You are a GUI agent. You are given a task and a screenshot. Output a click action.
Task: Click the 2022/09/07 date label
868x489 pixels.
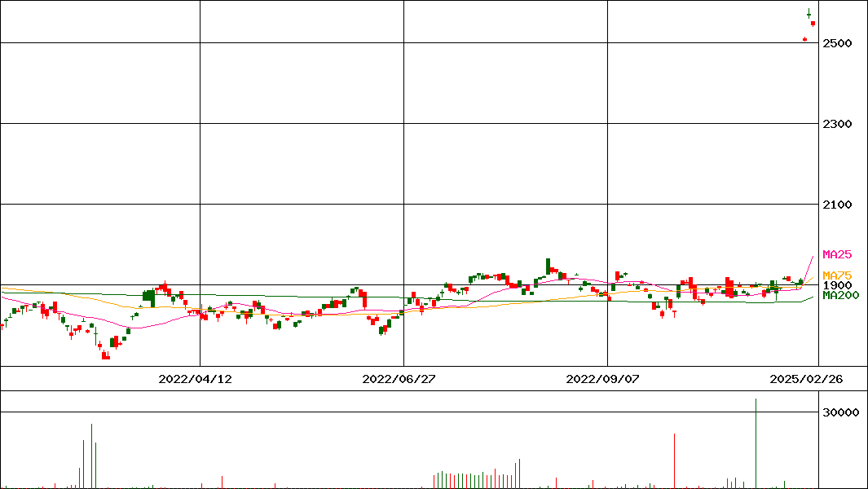[602, 379]
